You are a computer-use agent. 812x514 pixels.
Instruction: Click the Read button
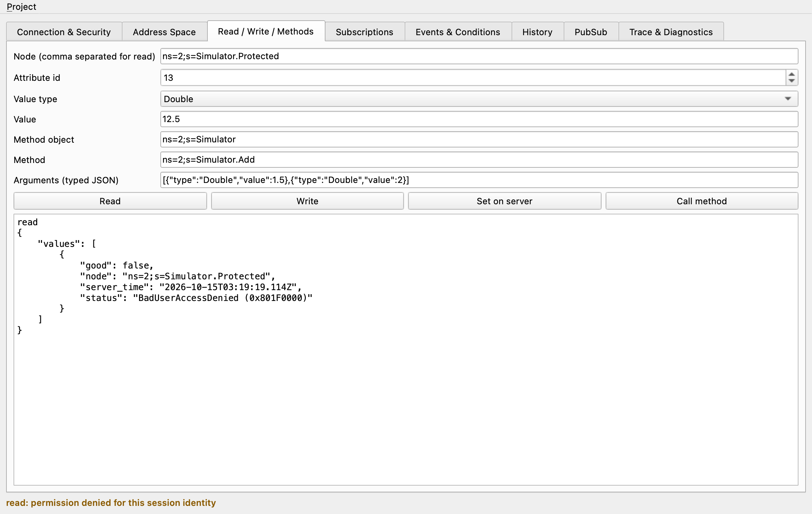point(110,201)
